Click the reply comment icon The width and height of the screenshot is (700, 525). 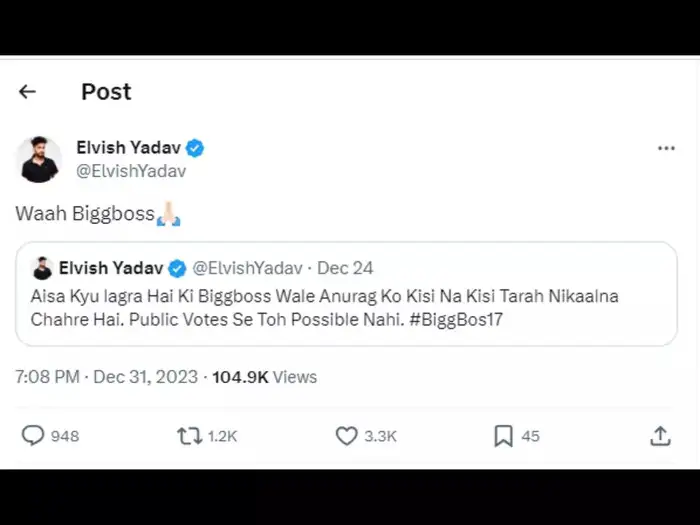pyautogui.click(x=33, y=436)
